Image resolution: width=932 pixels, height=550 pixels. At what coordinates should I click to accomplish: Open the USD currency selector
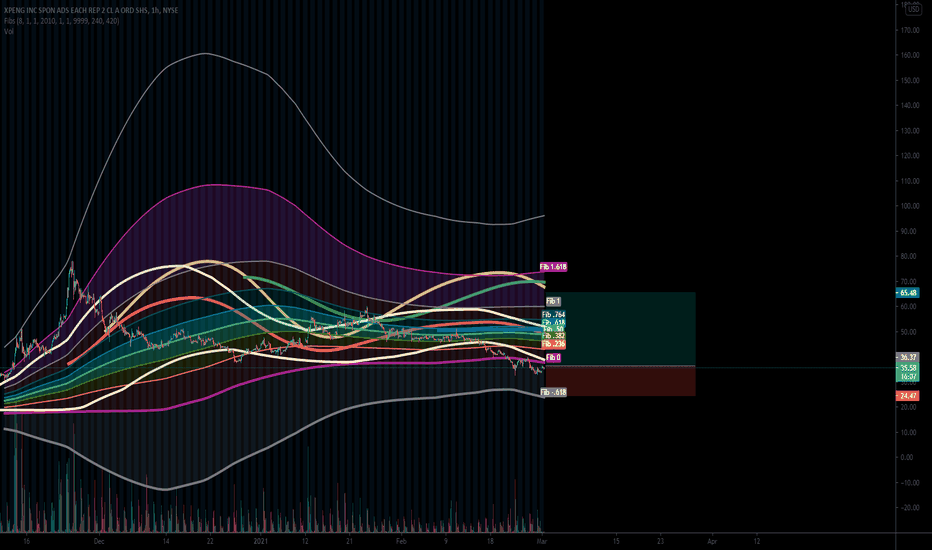(912, 9)
